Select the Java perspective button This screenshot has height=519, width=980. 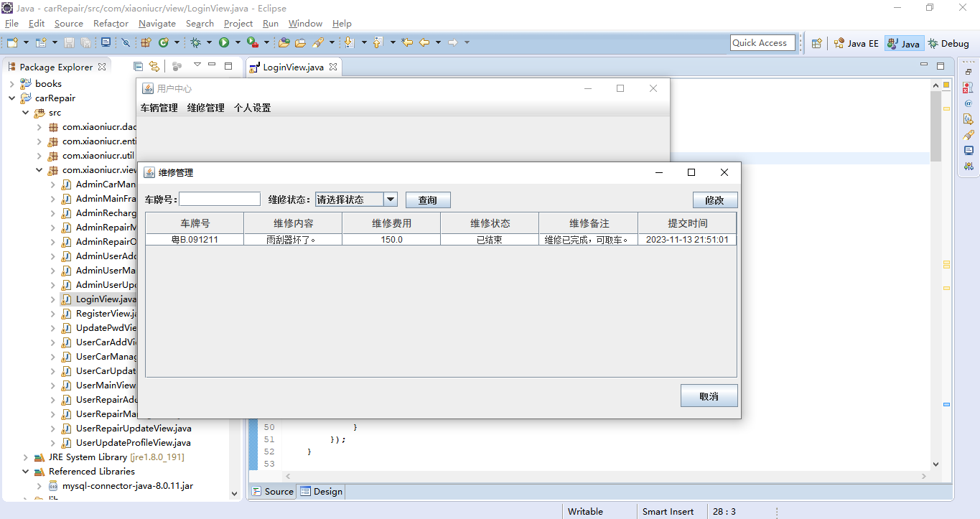coord(903,43)
